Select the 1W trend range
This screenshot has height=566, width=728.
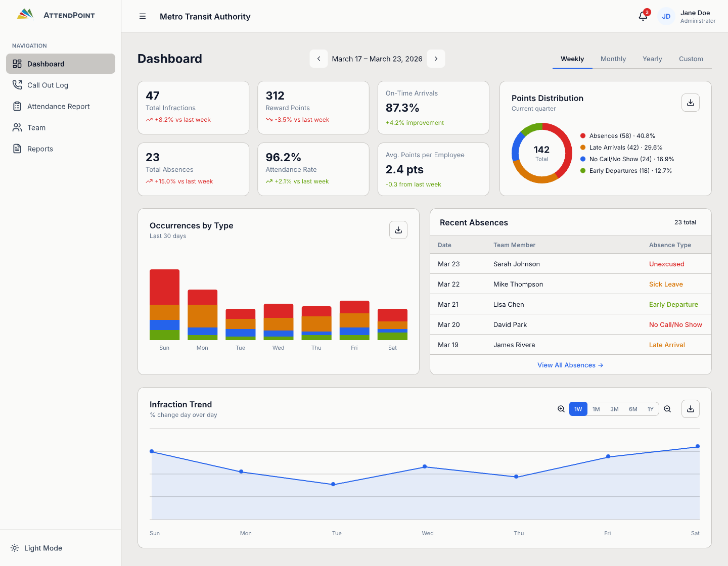(x=578, y=409)
